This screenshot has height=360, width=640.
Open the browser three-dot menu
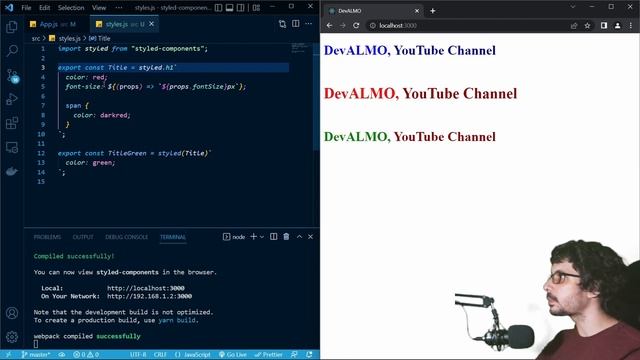(631, 25)
